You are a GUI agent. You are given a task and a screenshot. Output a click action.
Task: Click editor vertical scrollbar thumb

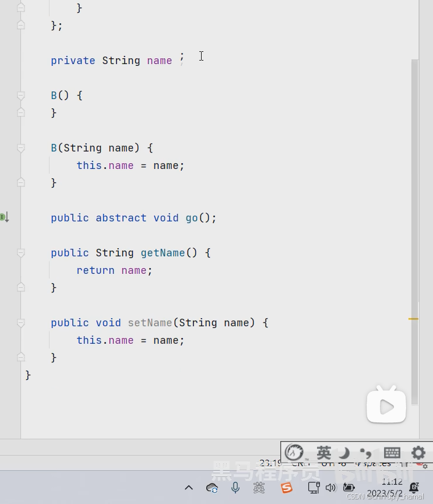click(415, 231)
